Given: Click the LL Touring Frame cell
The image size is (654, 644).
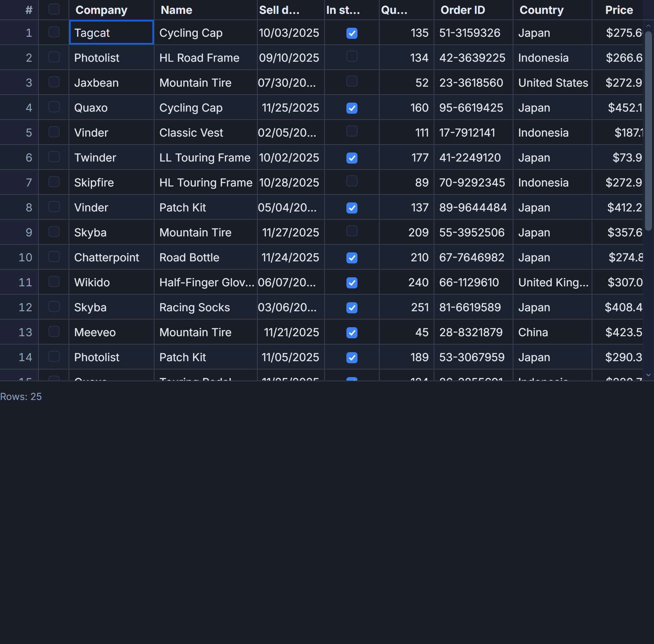Looking at the screenshot, I should [x=206, y=157].
